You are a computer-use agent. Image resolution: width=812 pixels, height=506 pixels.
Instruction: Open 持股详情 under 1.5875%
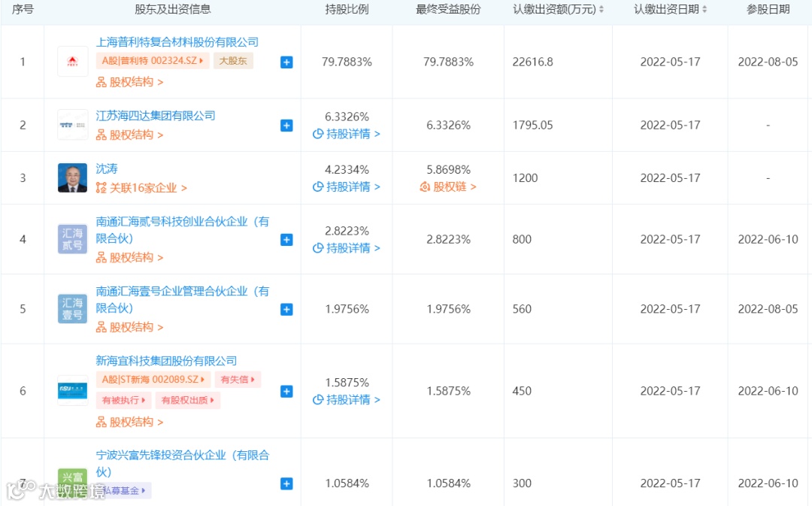click(347, 400)
